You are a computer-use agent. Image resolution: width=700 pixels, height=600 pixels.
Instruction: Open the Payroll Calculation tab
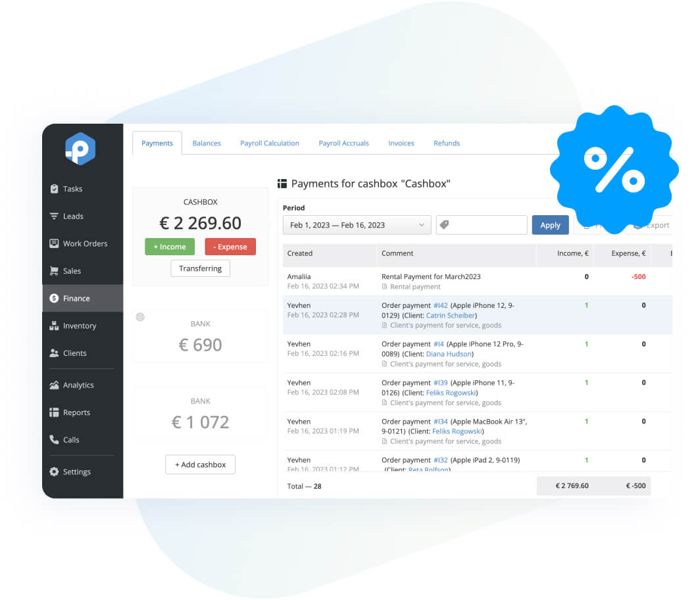click(269, 143)
